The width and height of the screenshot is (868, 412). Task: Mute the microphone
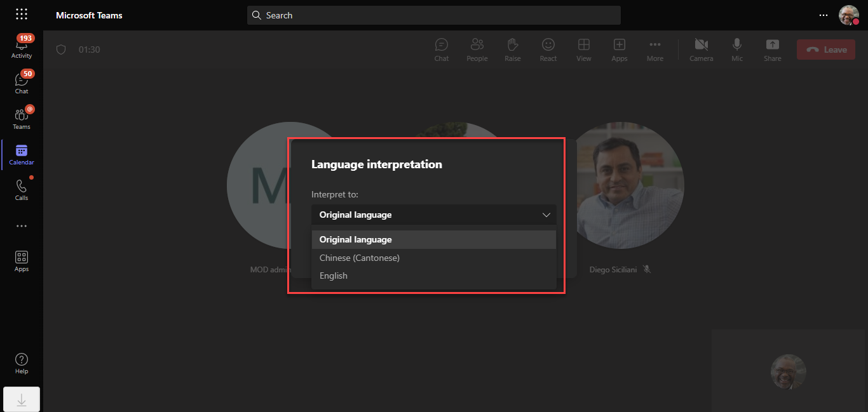point(736,49)
